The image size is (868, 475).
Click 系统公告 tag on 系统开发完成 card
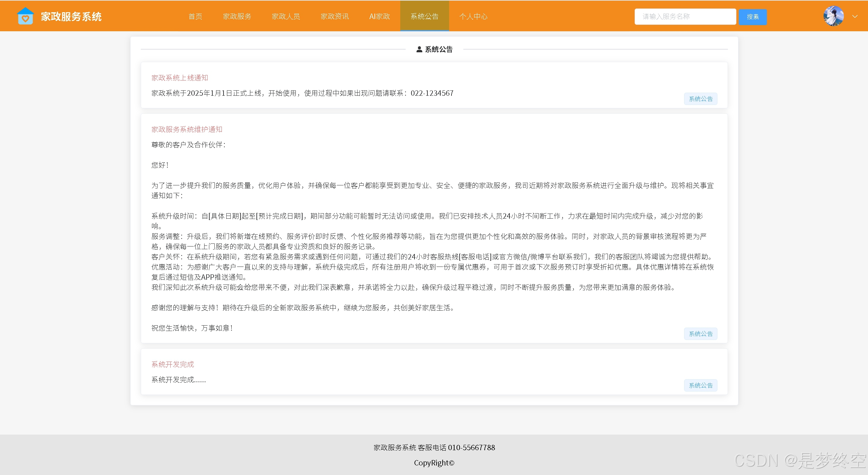pyautogui.click(x=700, y=385)
